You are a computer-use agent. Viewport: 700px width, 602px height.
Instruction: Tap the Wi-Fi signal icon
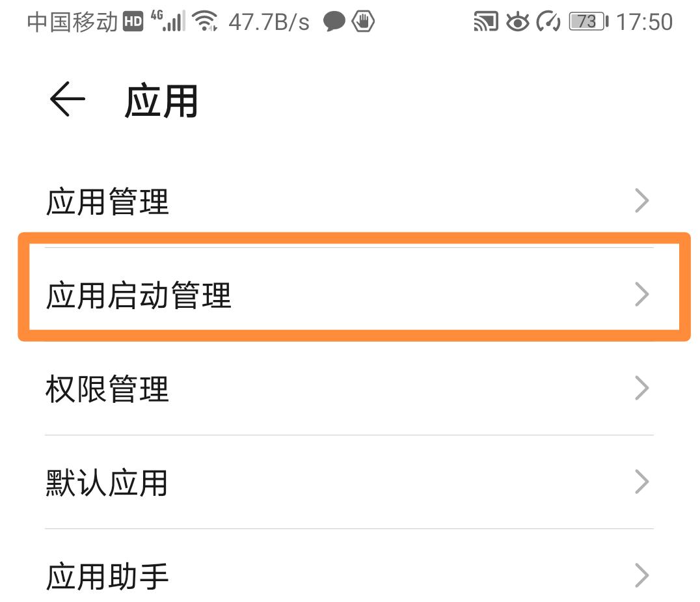coord(206,21)
